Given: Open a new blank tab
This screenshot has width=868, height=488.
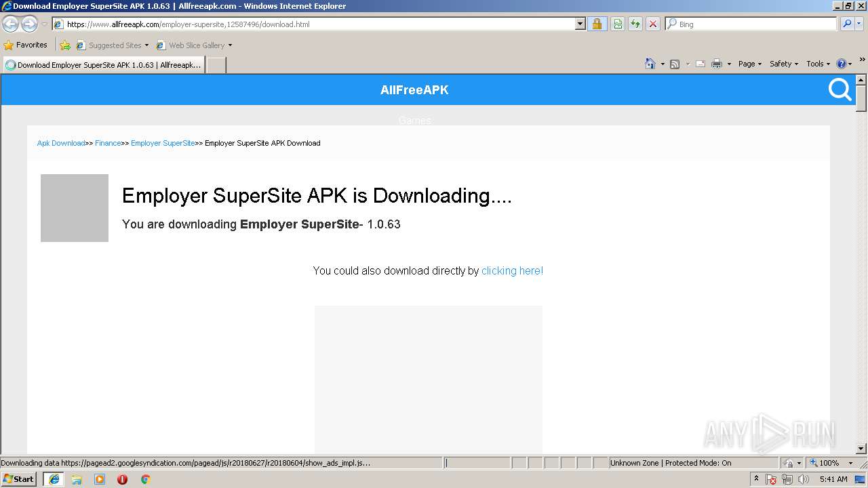Looking at the screenshot, I should tap(216, 65).
